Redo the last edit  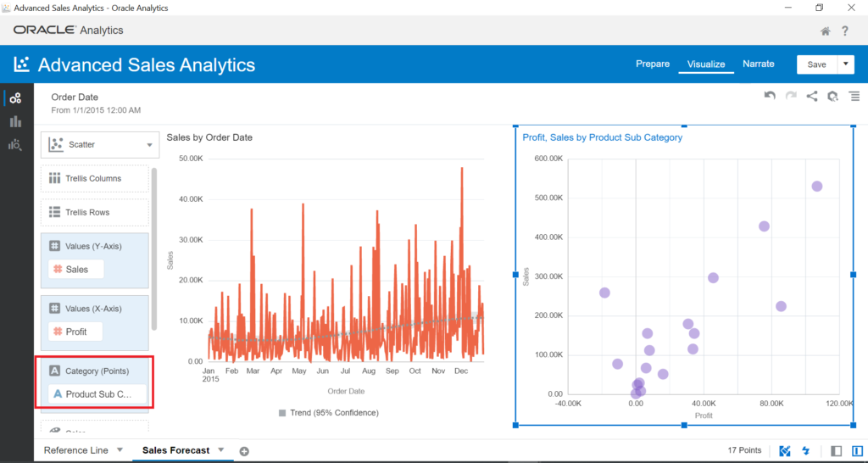click(x=791, y=96)
